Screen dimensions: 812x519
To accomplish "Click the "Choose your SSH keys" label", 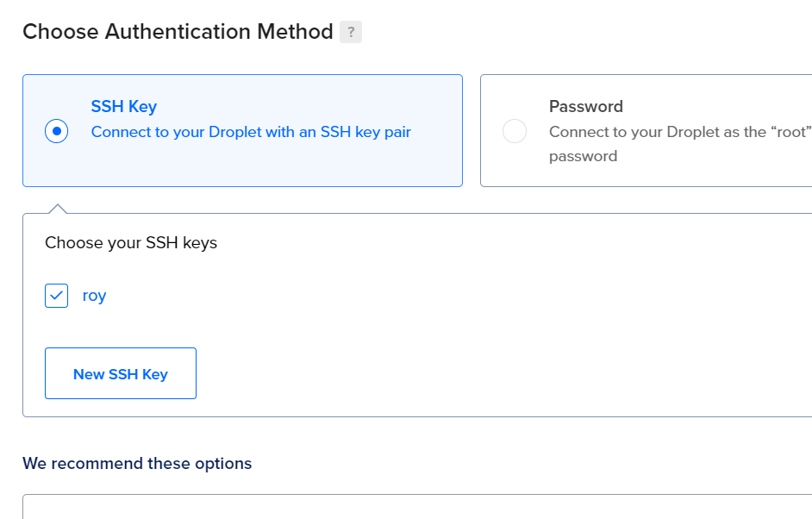I will tap(131, 243).
